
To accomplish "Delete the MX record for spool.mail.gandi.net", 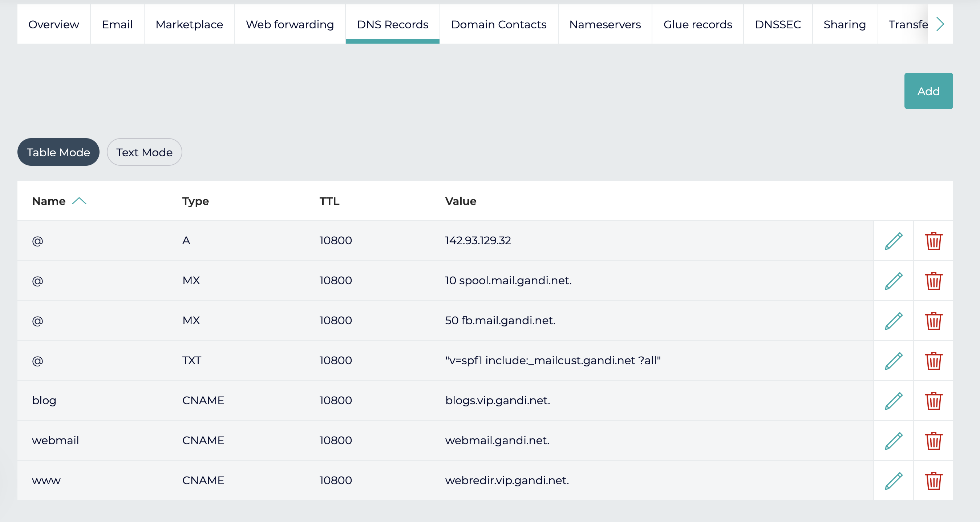I will (934, 281).
